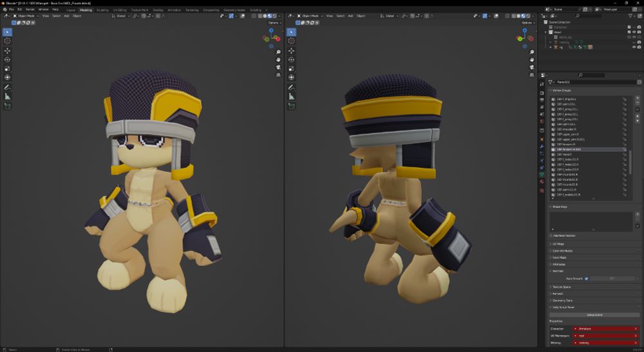This screenshot has height=352, width=644.
Task: Switch to the Sculpting workspace tab
Action: (x=102, y=10)
